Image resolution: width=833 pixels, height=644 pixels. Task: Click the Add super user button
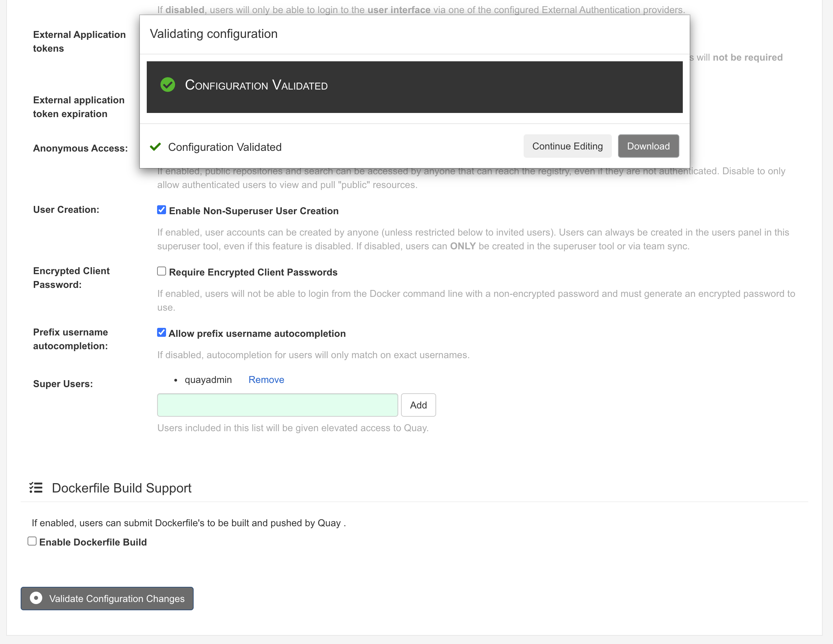418,405
